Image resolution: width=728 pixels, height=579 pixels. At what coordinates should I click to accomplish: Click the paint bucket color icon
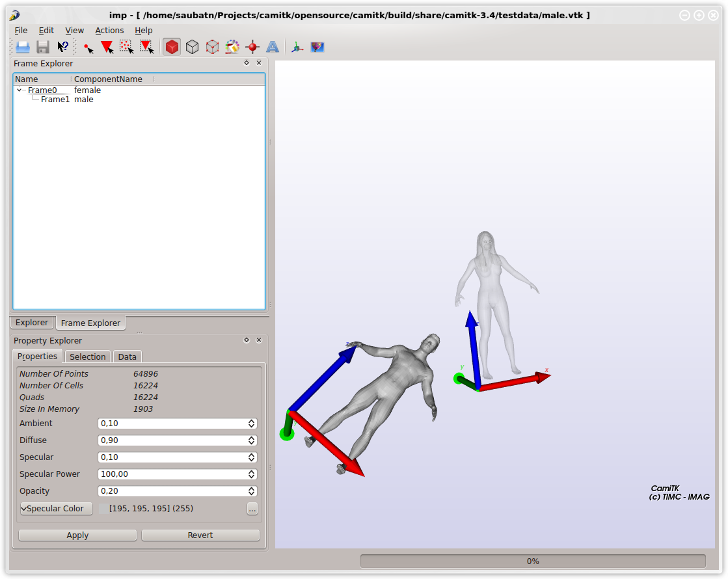(x=232, y=47)
